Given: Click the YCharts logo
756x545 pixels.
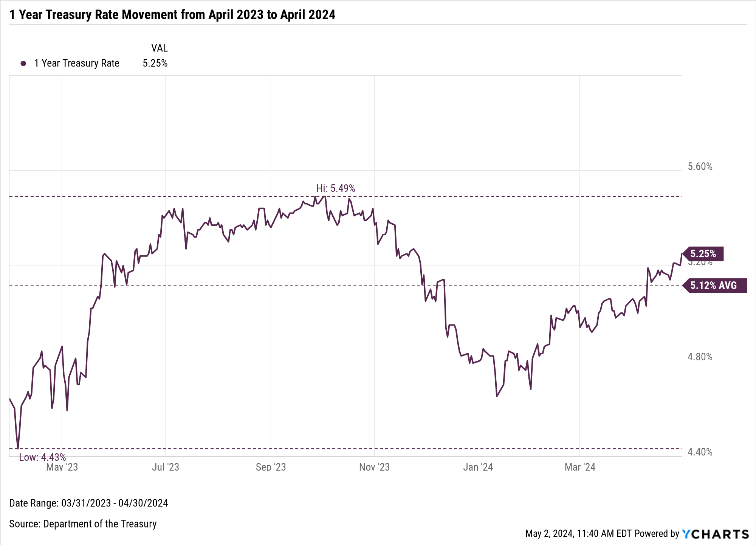Looking at the screenshot, I should [x=716, y=534].
